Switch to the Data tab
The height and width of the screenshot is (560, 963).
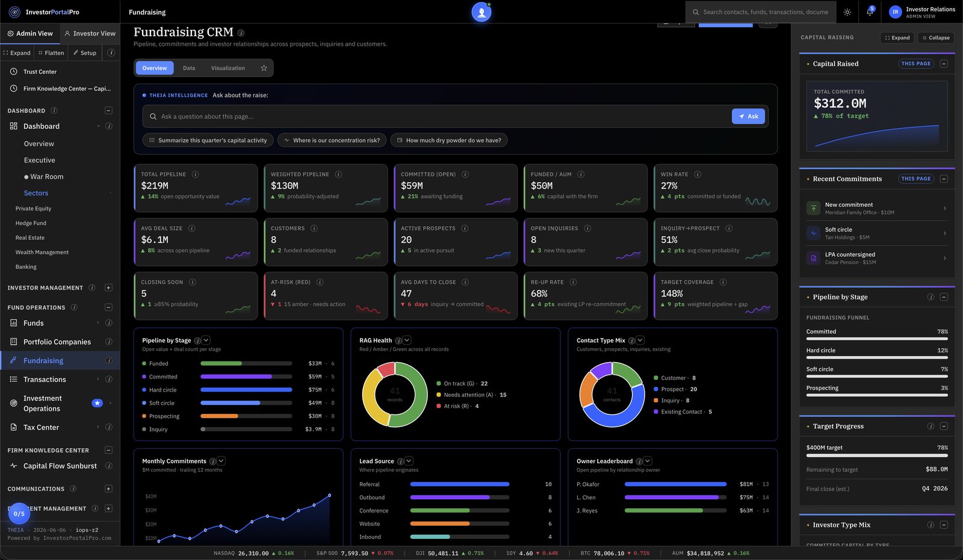click(189, 68)
